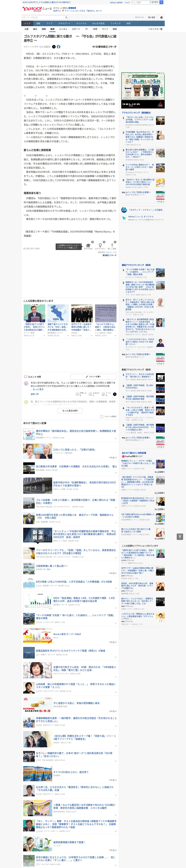Open the マーケの神様大失敗 ranking item
Screen dimensions: 186x868
[143, 274]
